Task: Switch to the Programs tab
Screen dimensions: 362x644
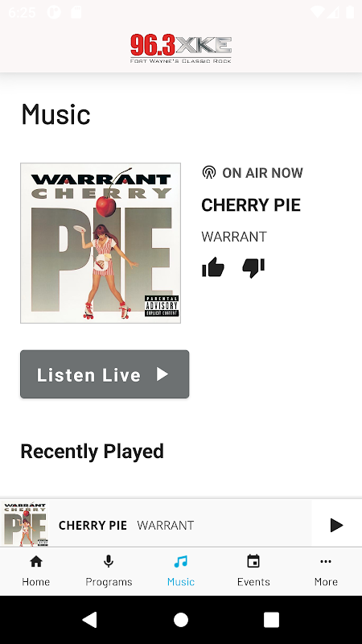Action: click(109, 571)
